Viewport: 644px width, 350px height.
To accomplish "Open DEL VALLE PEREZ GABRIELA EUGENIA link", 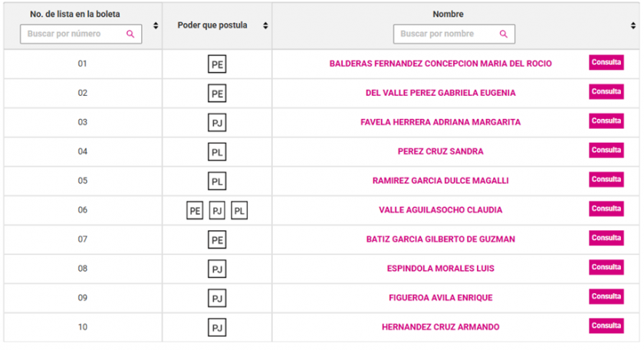I will 440,93.
